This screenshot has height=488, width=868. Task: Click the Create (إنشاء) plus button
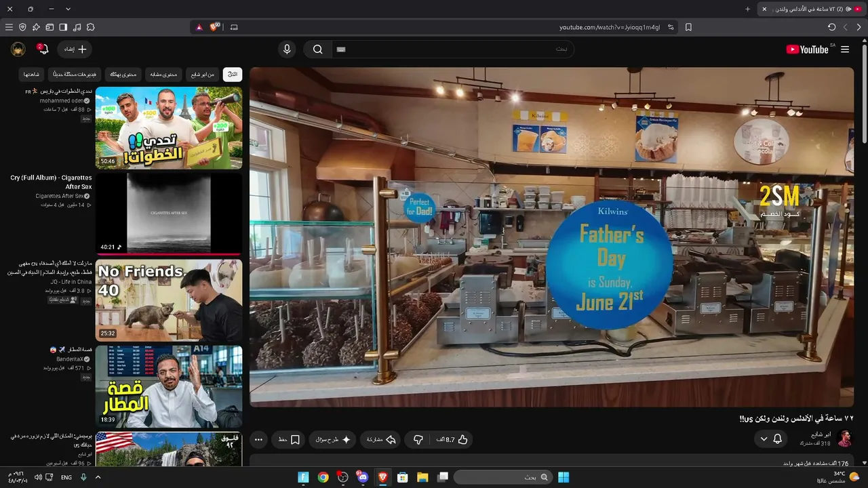[x=76, y=49]
